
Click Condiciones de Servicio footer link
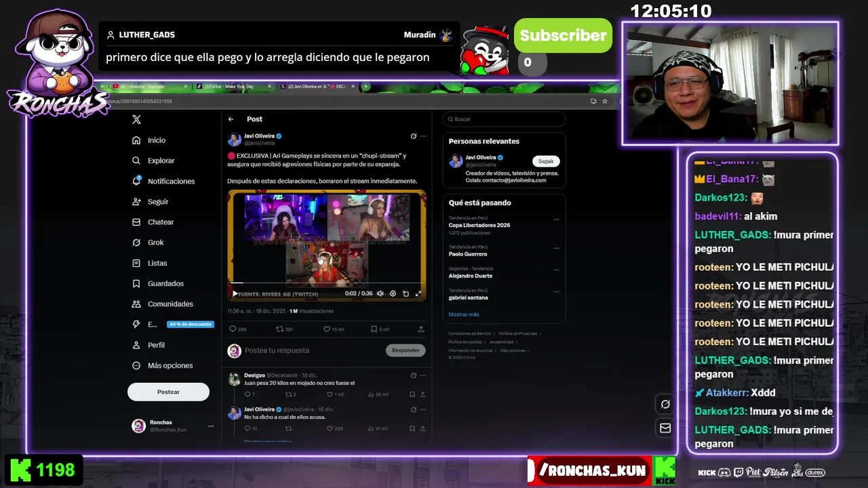tap(469, 333)
